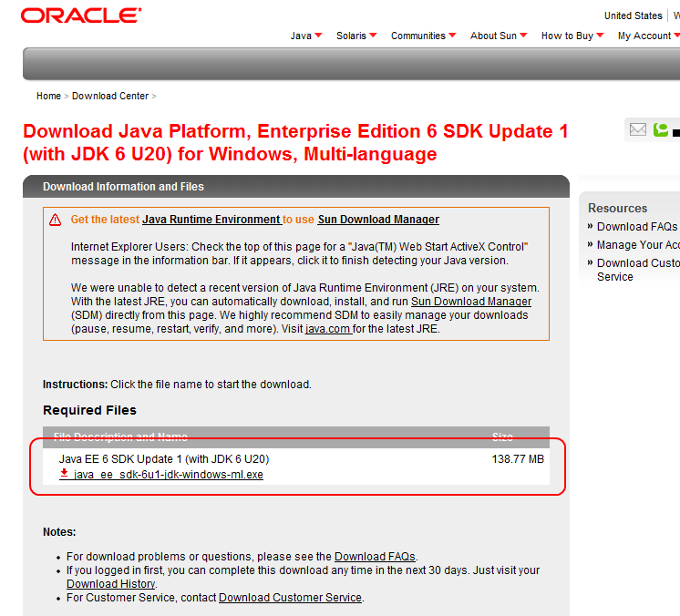Open the Java dropdown menu
Viewport: 680px width, 616px height.
[306, 36]
